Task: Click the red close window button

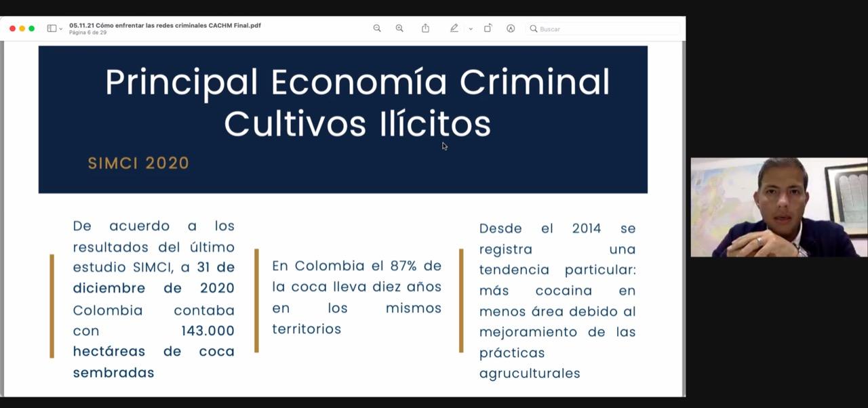Action: click(12, 28)
